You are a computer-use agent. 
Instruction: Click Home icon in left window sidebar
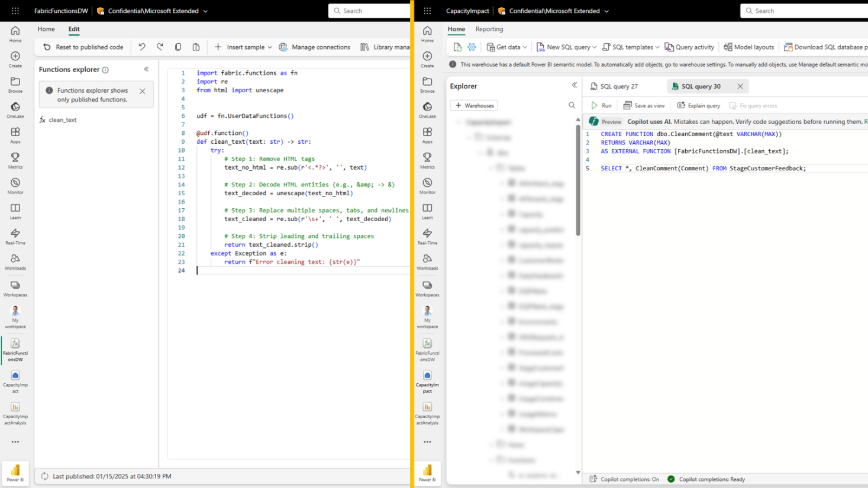(15, 34)
